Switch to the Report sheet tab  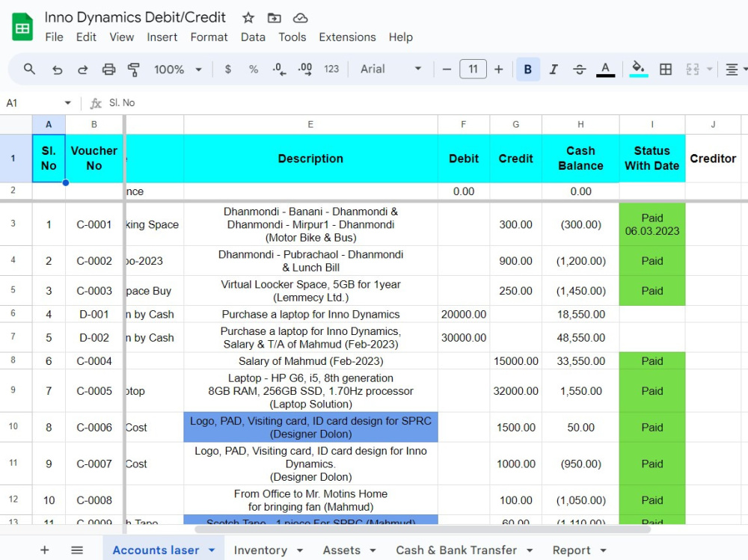point(571,550)
